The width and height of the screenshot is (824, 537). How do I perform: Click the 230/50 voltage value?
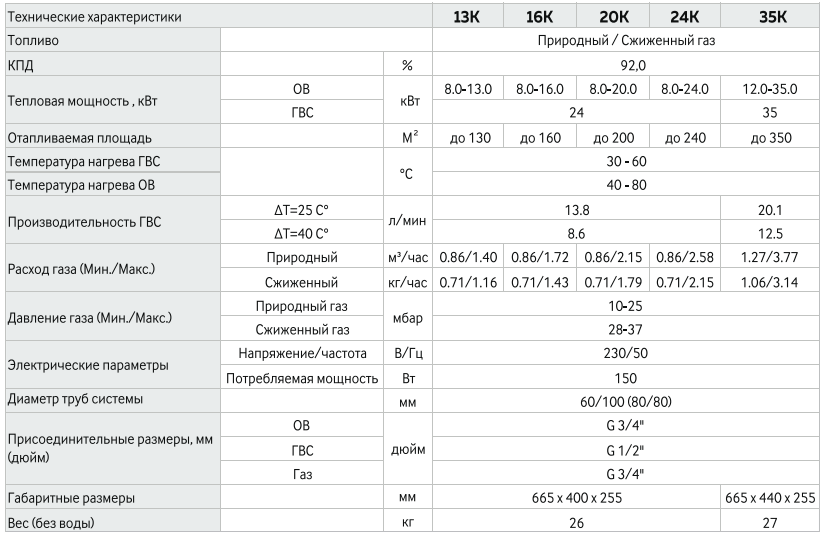point(624,353)
